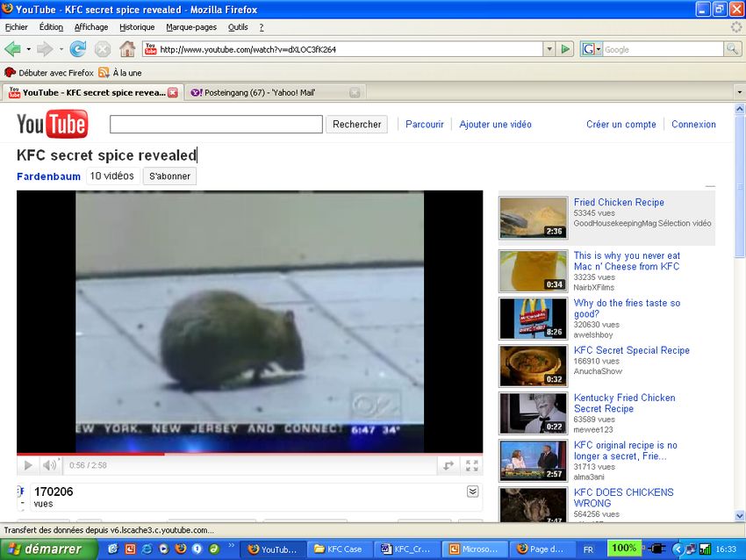Click the Ajouter une vidéo link
This screenshot has width=746, height=560.
495,124
